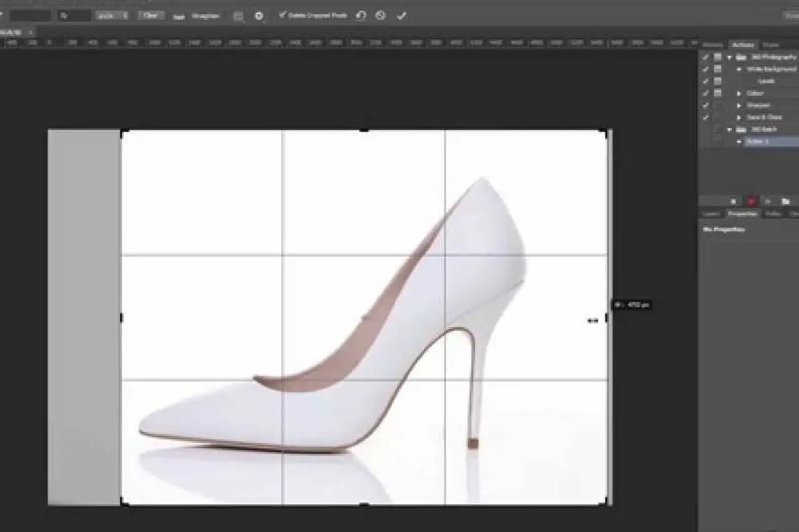
Task: Toggle the checkmark for the 360 Photography set
Action: pos(706,57)
